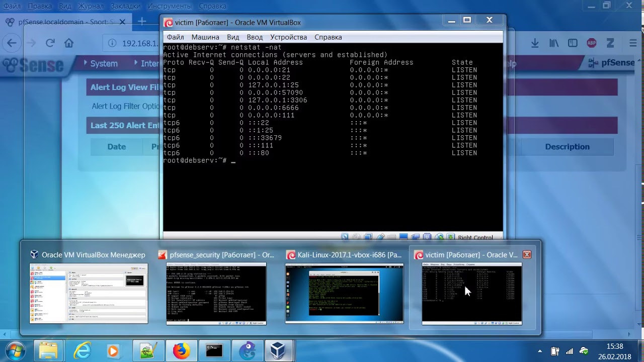Open a new Firefox tab with plus

pos(142,22)
